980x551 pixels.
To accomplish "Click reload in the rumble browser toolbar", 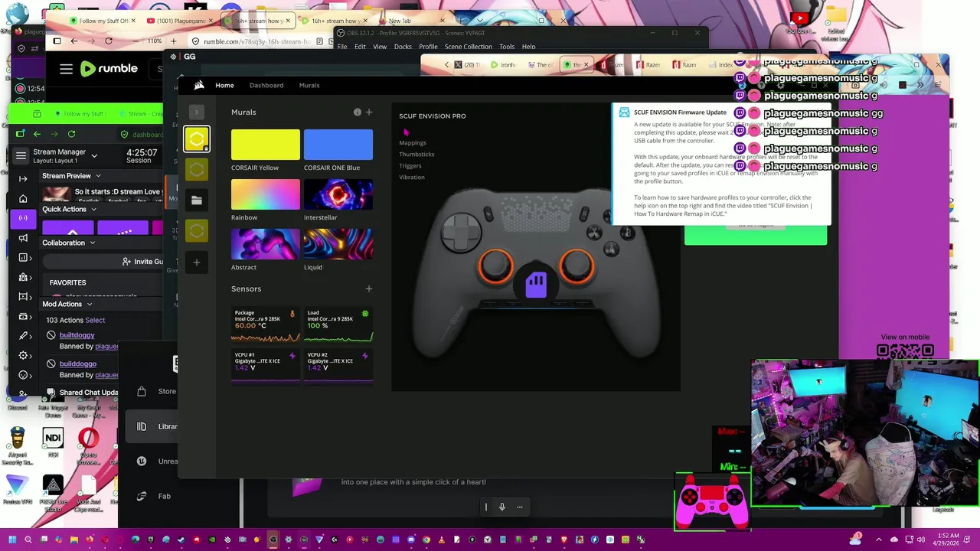I will pos(109,41).
